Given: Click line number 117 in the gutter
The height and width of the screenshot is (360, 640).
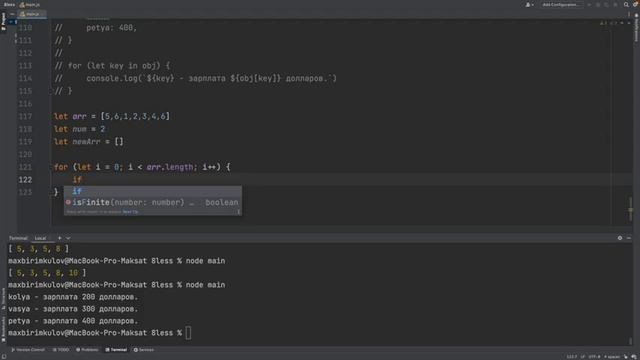Looking at the screenshot, I should [25, 116].
